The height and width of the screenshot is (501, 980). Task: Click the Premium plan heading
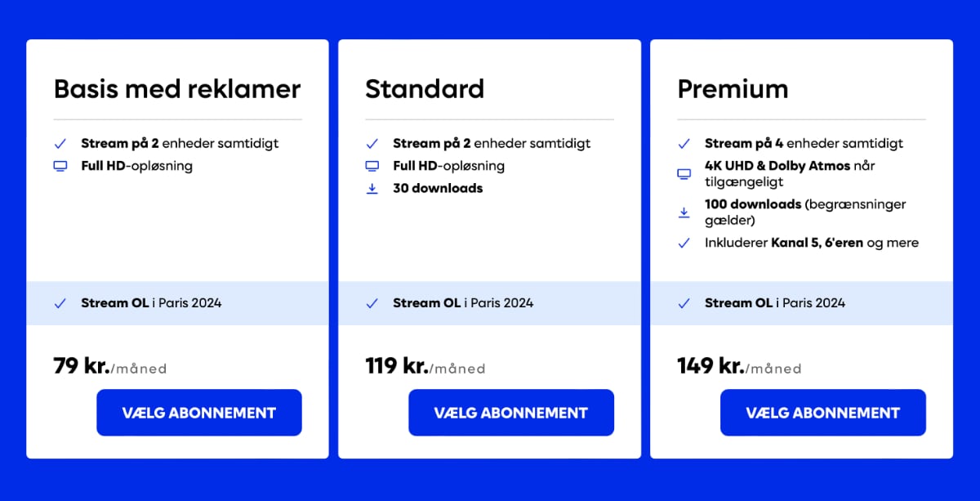[x=733, y=88]
